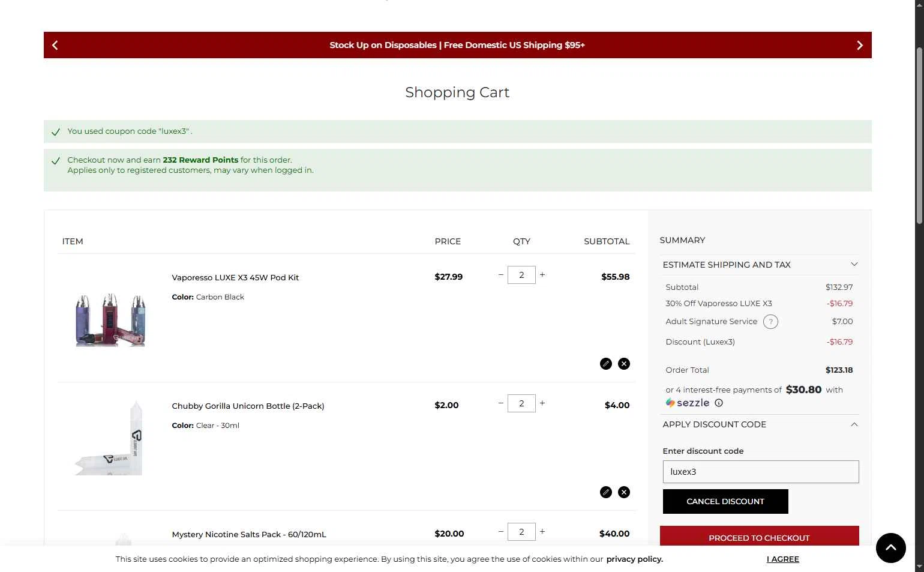This screenshot has height=572, width=924.
Task: Open Sezzle payment info icon
Action: (719, 403)
